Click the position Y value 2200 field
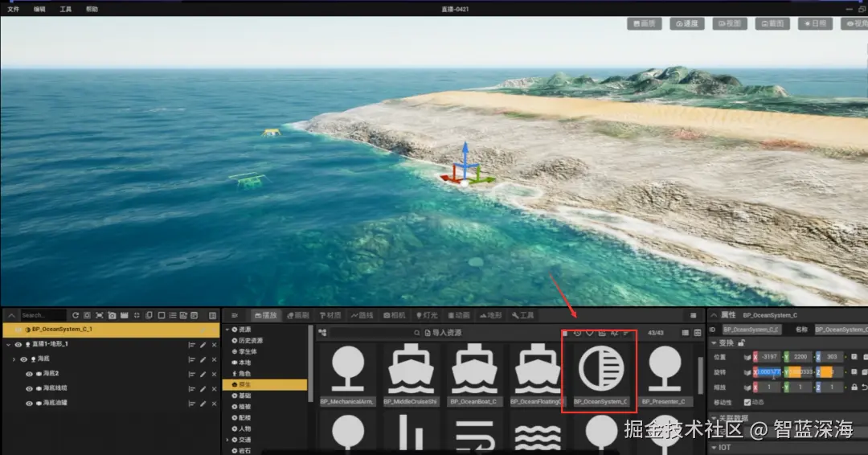The height and width of the screenshot is (455, 868). coord(800,357)
